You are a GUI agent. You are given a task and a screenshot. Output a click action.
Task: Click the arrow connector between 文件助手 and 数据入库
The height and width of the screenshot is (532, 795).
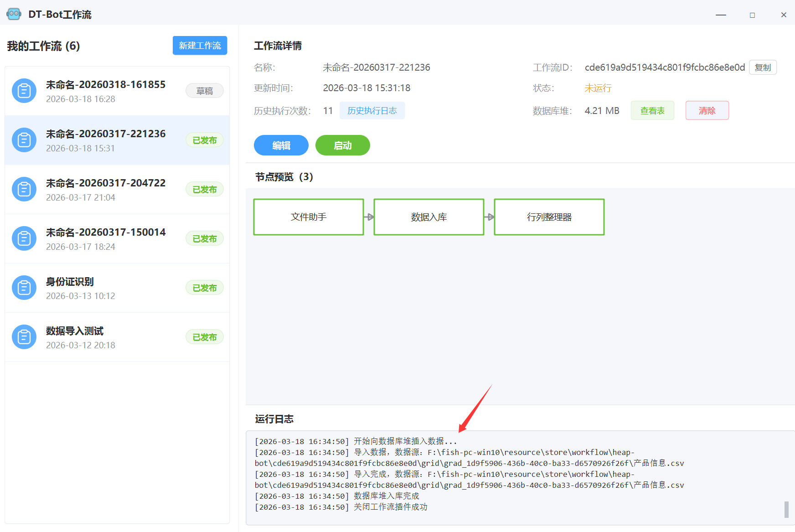369,217
